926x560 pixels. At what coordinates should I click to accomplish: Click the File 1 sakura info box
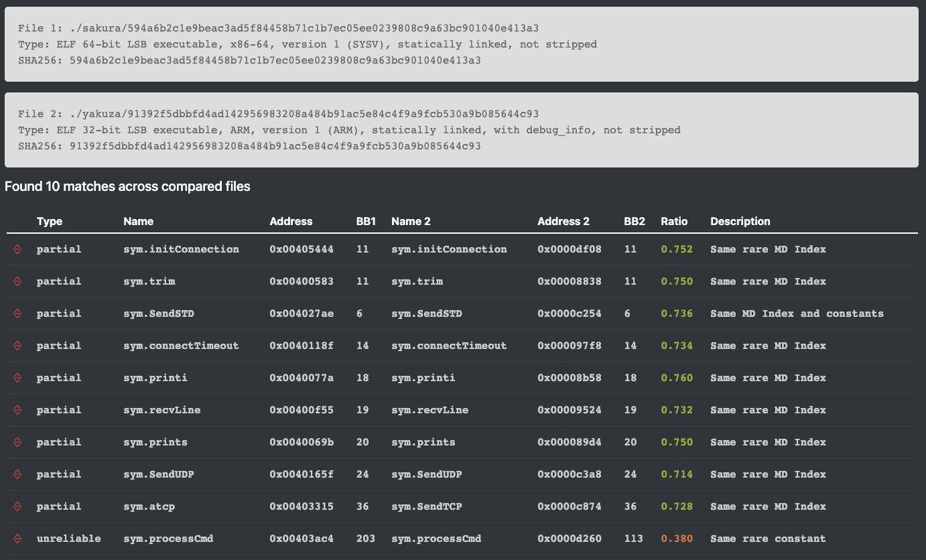click(461, 44)
